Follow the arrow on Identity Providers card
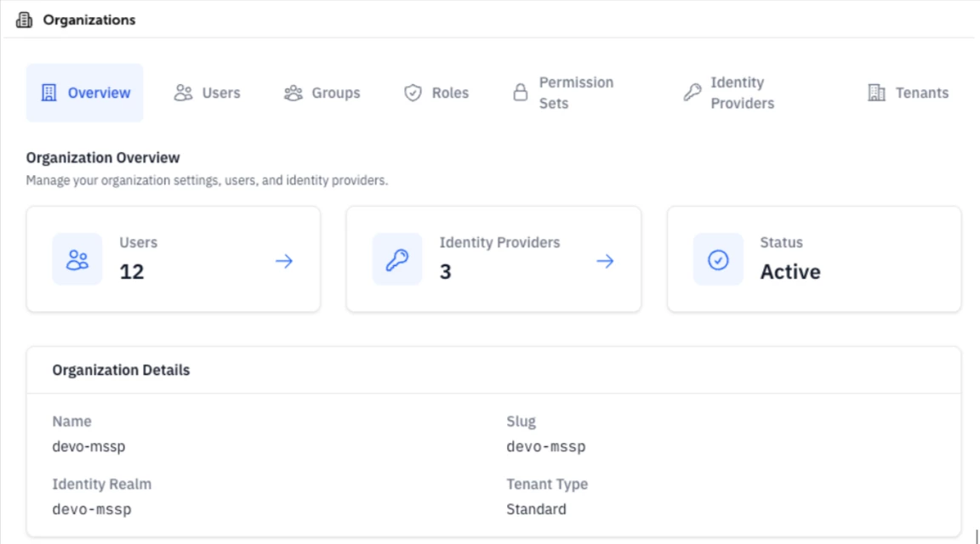Image resolution: width=980 pixels, height=544 pixels. (605, 261)
